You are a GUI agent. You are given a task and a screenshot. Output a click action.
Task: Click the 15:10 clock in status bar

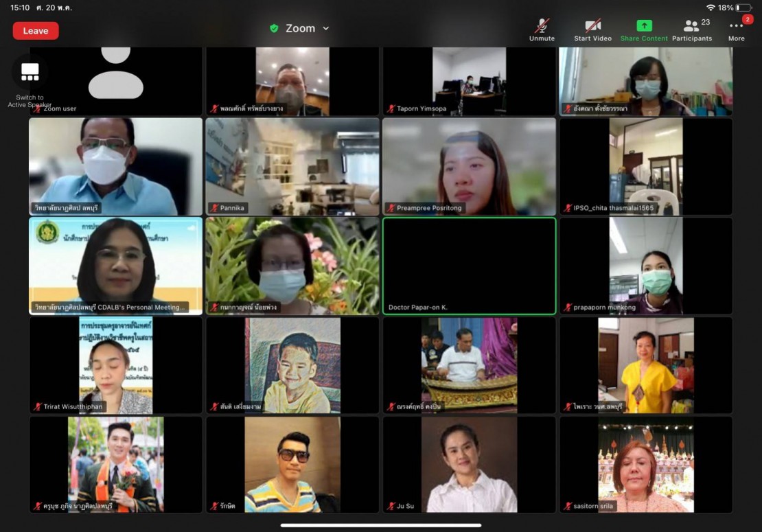20,8
